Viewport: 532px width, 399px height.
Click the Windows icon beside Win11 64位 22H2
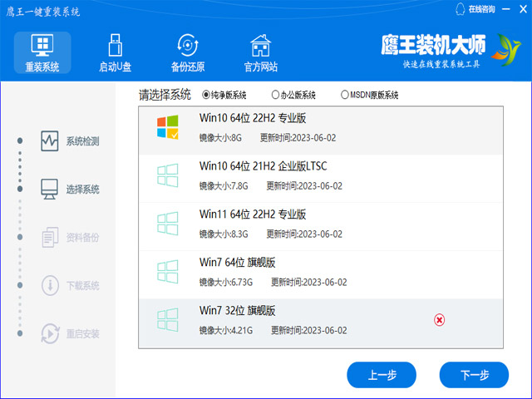(x=168, y=224)
